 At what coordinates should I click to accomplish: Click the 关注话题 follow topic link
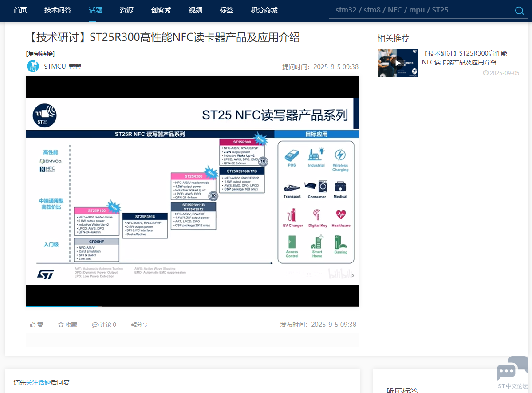[x=38, y=382]
